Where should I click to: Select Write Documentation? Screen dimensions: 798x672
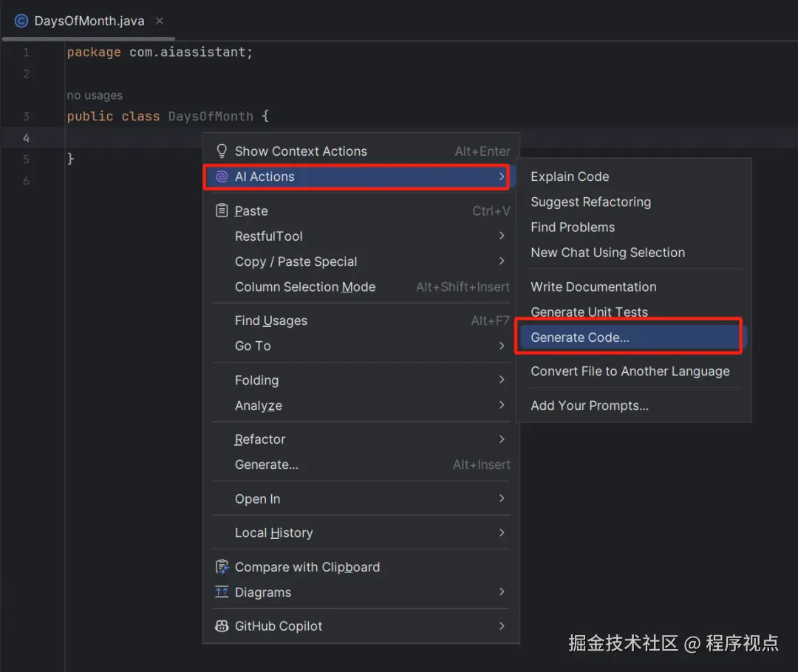point(634,287)
